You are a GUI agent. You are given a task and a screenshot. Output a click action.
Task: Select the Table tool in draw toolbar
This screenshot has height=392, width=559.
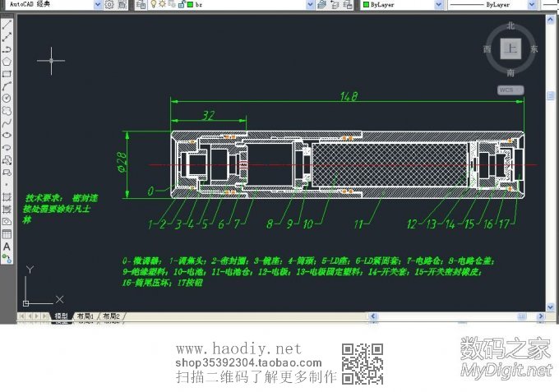[x=7, y=233]
